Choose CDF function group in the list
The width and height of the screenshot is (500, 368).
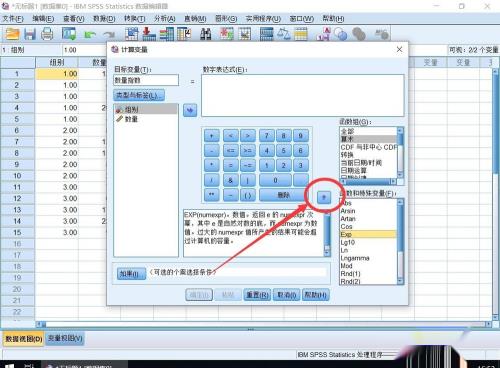click(x=368, y=147)
